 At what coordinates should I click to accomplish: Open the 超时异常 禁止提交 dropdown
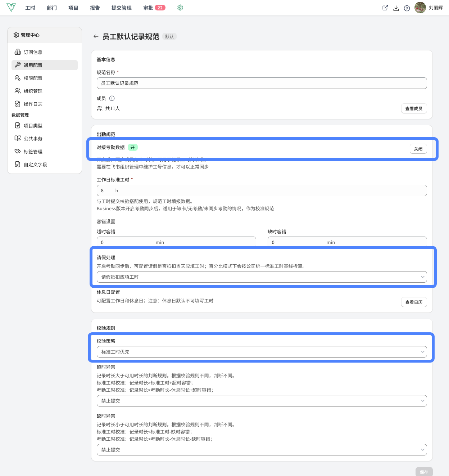[262, 401]
